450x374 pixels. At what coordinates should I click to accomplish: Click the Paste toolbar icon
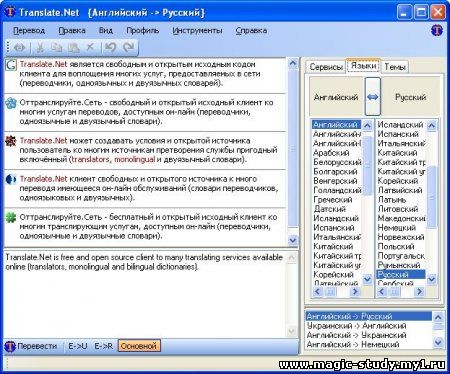pos(73,48)
